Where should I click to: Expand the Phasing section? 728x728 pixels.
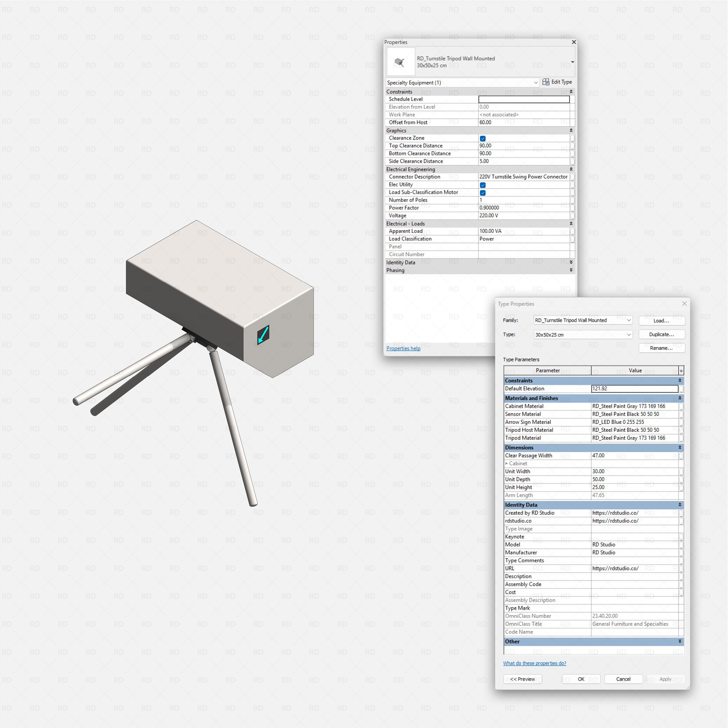571,270
